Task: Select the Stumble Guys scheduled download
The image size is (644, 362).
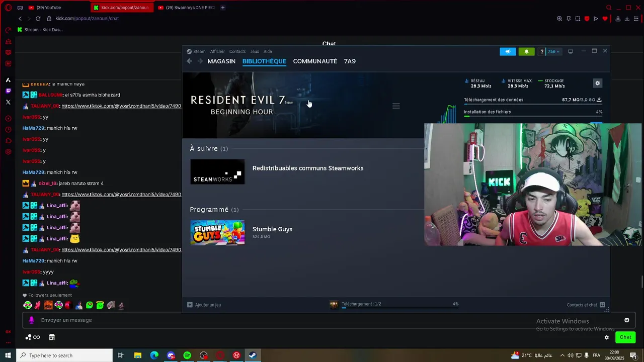Action: tap(272, 229)
